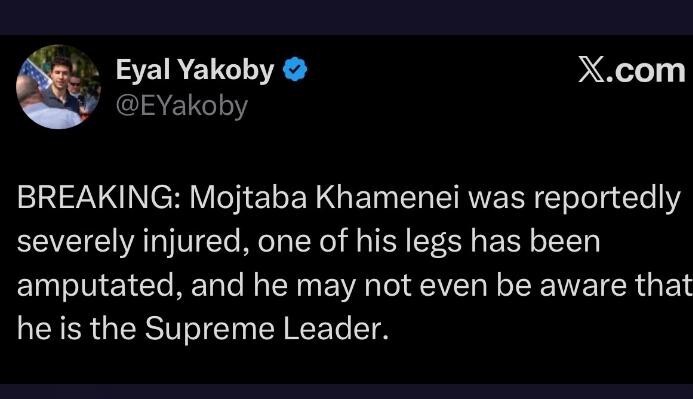Click the blue verified checkmark badge

click(x=295, y=69)
